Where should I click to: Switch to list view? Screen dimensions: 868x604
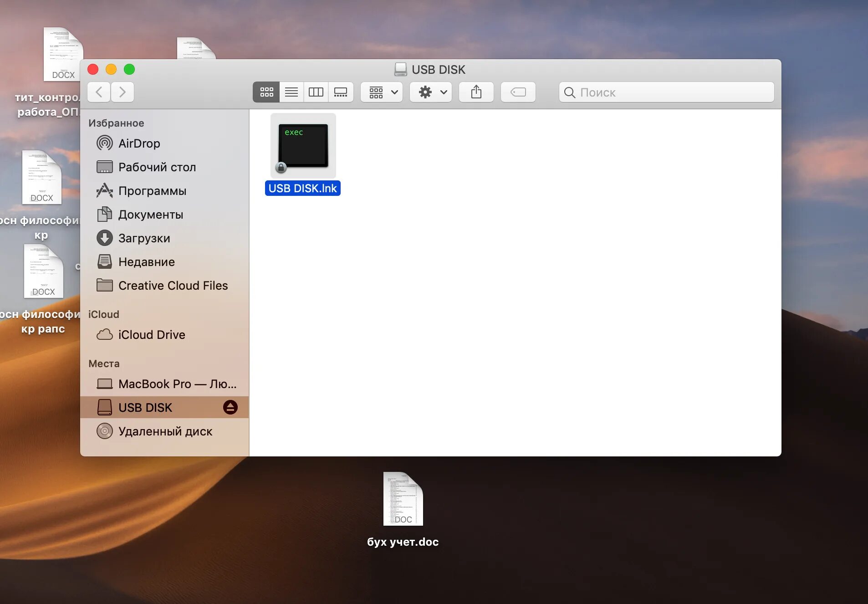[x=291, y=92]
